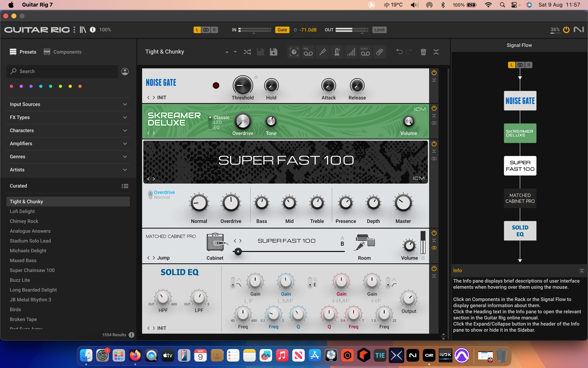The height and width of the screenshot is (368, 588).
Task: Enable the output Limit button
Action: 379,30
